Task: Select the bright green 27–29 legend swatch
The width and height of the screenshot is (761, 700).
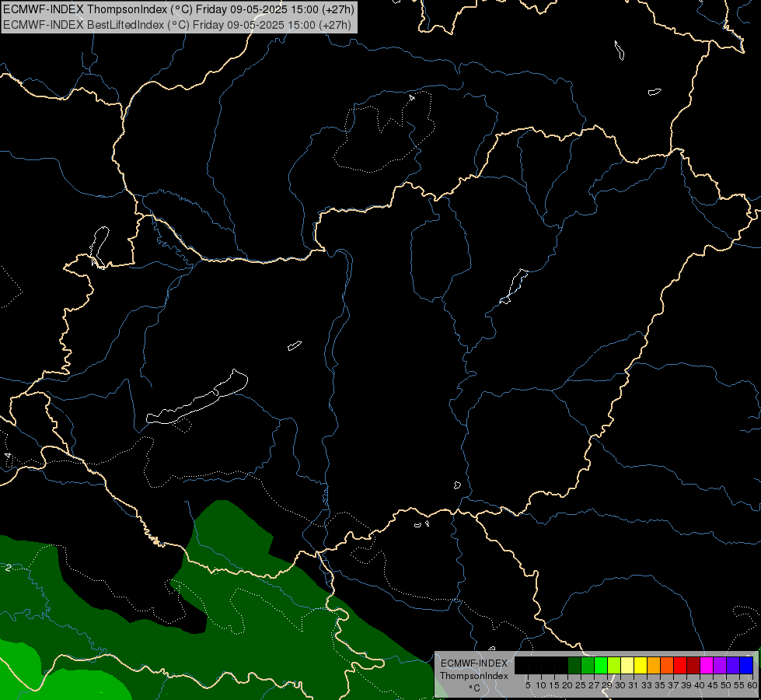Action: pyautogui.click(x=601, y=665)
